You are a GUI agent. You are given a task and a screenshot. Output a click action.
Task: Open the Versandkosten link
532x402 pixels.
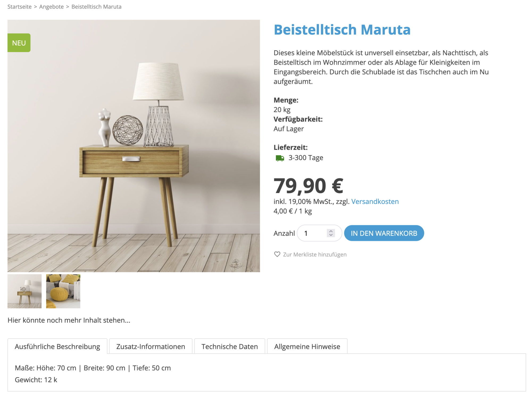click(375, 202)
